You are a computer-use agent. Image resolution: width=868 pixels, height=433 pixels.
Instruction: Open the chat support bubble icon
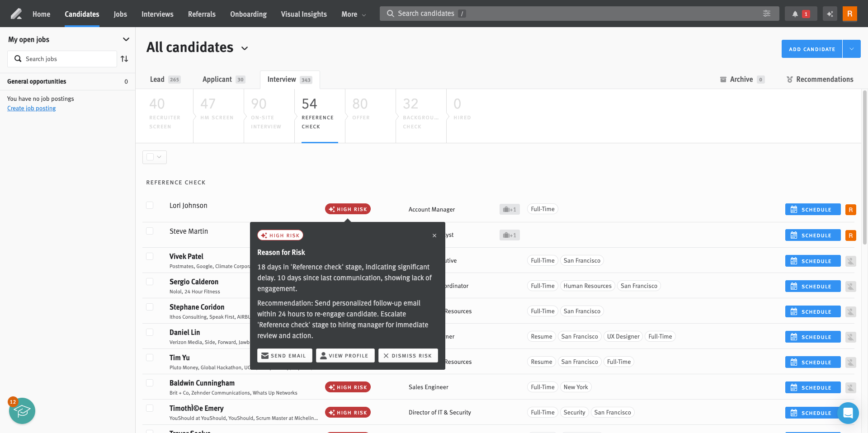(x=848, y=413)
